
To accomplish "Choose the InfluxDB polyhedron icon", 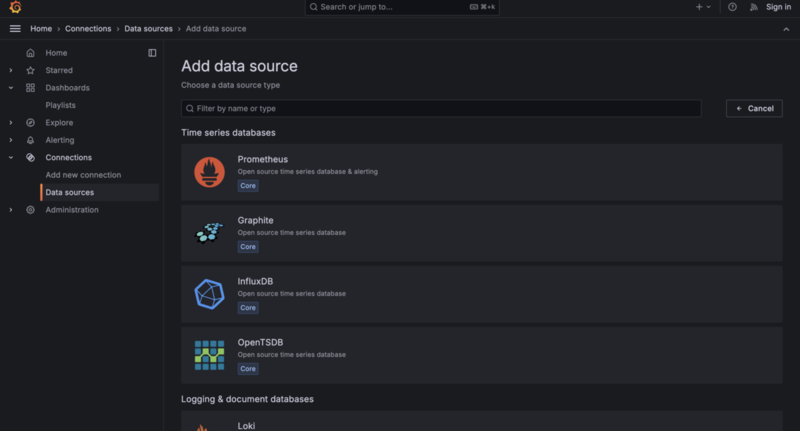I will point(209,294).
